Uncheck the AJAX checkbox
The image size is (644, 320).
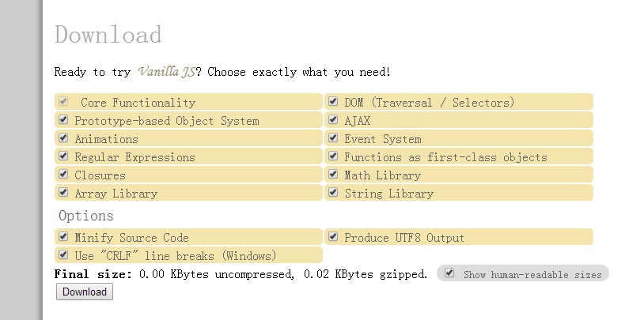coord(333,119)
